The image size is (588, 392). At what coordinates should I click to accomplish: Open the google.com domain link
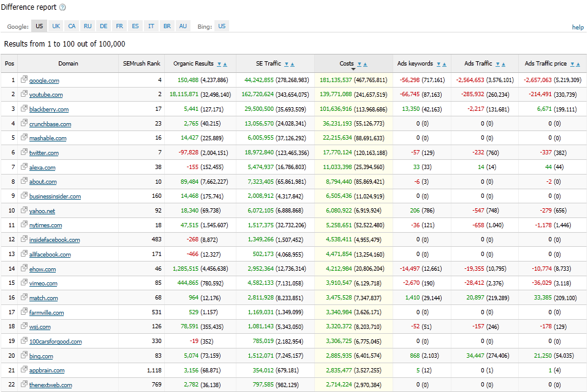click(44, 80)
